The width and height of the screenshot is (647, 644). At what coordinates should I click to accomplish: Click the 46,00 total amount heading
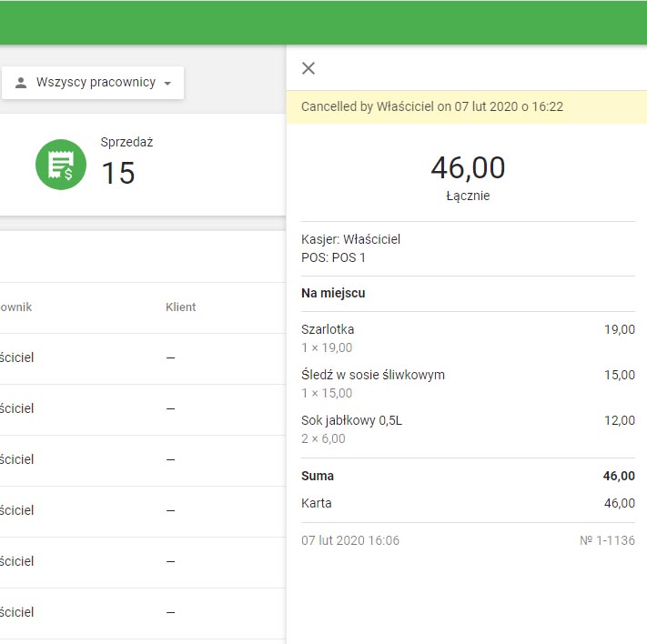[468, 168]
